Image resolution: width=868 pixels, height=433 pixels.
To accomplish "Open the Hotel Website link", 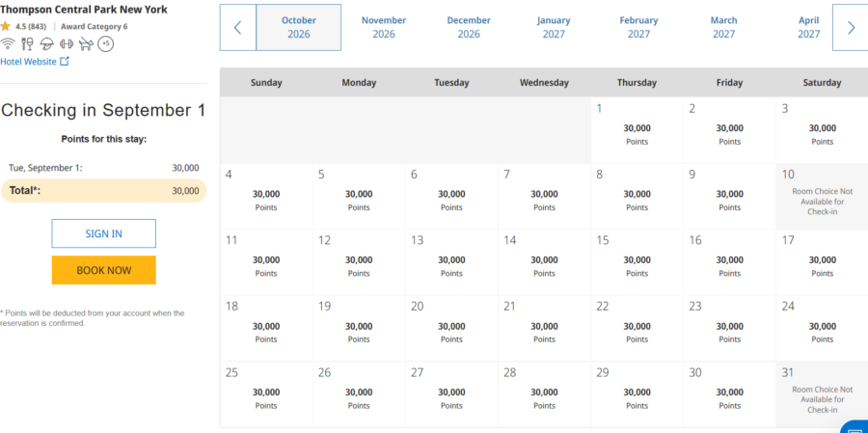I will point(28,62).
